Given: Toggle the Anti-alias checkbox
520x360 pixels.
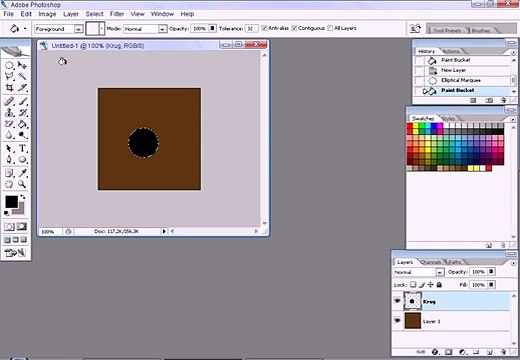Looking at the screenshot, I should pos(264,28).
